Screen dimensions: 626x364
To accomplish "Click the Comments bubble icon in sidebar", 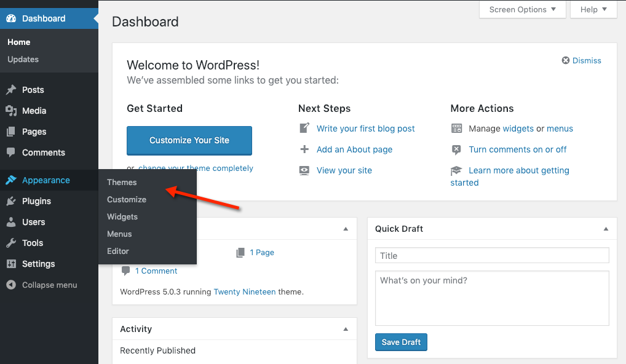I will tap(11, 152).
